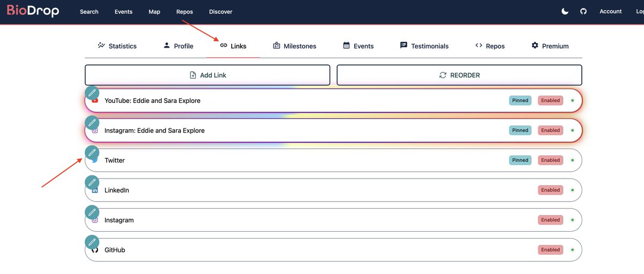
Task: Edit the YouTube link via pencil icon
Action: (x=92, y=93)
